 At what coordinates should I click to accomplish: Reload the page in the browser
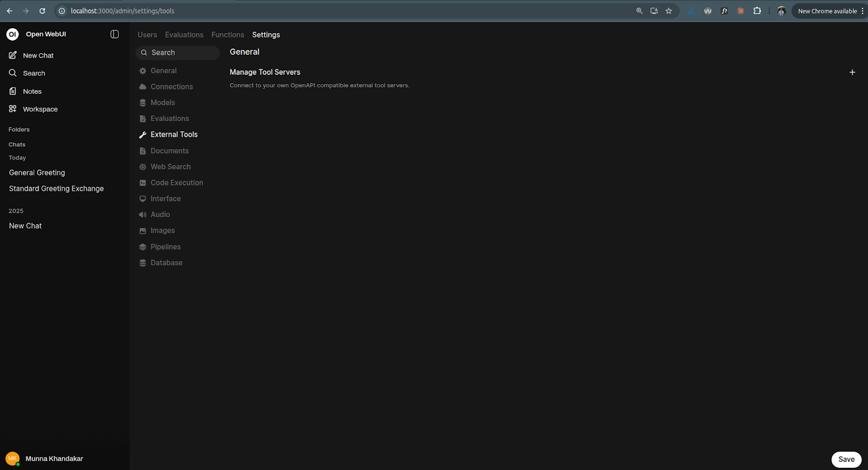point(42,11)
